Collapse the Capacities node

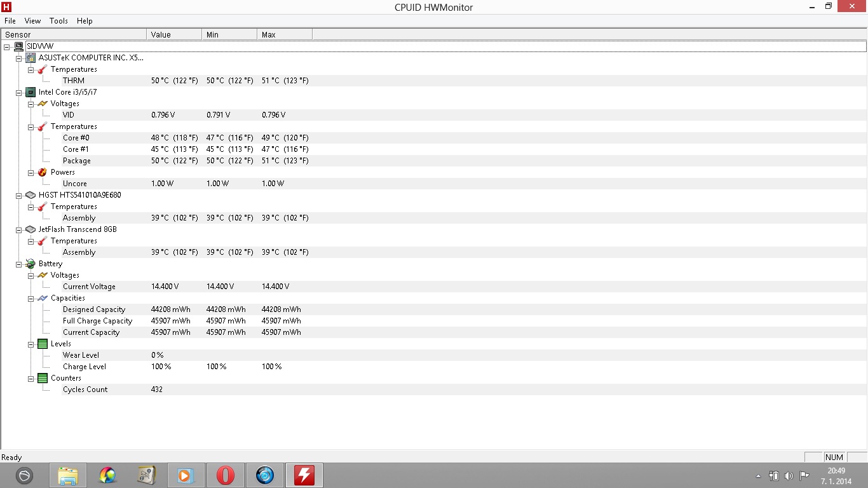[31, 298]
